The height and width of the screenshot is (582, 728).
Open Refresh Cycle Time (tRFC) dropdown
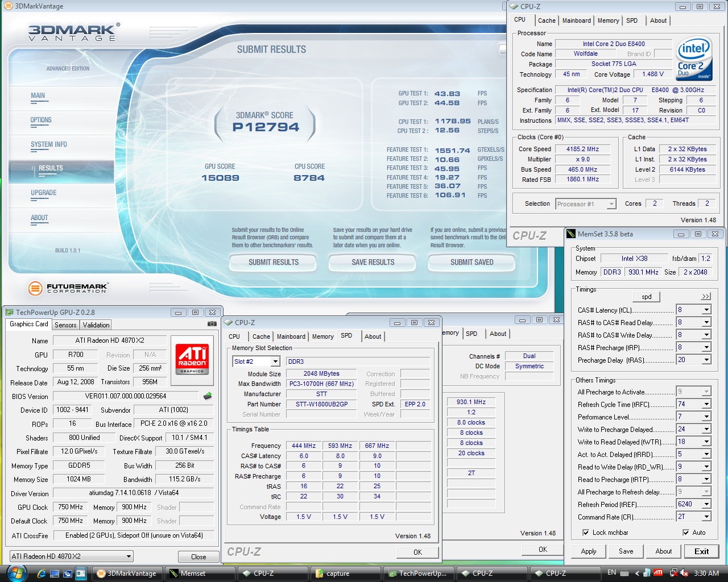[706, 404]
